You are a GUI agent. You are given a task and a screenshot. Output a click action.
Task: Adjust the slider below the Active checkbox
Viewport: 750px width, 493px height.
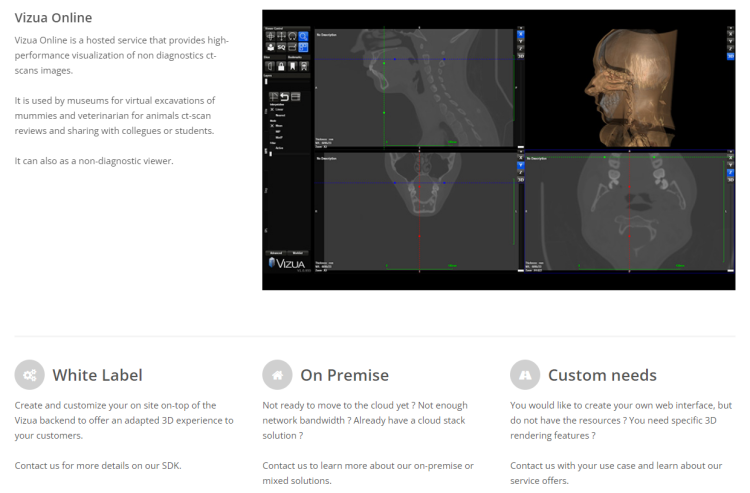(270, 153)
